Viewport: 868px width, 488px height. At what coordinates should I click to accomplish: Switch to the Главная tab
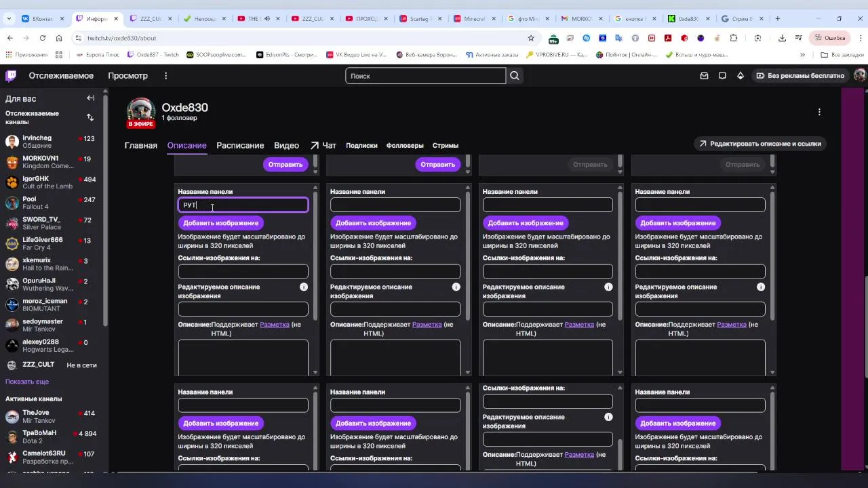point(141,145)
